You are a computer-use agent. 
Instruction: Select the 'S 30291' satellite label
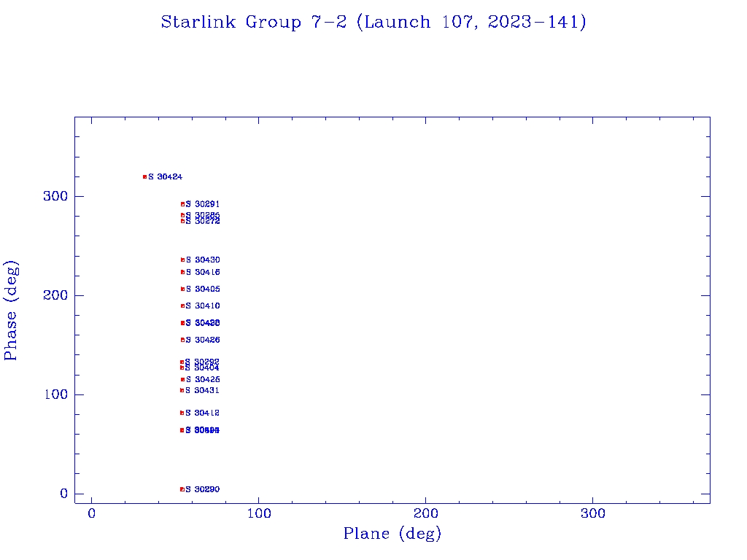(x=203, y=204)
